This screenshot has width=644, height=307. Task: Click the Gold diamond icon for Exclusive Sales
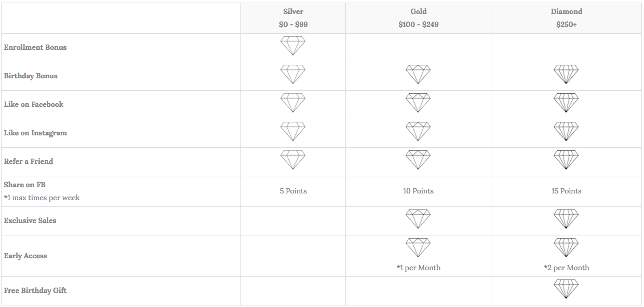418,219
